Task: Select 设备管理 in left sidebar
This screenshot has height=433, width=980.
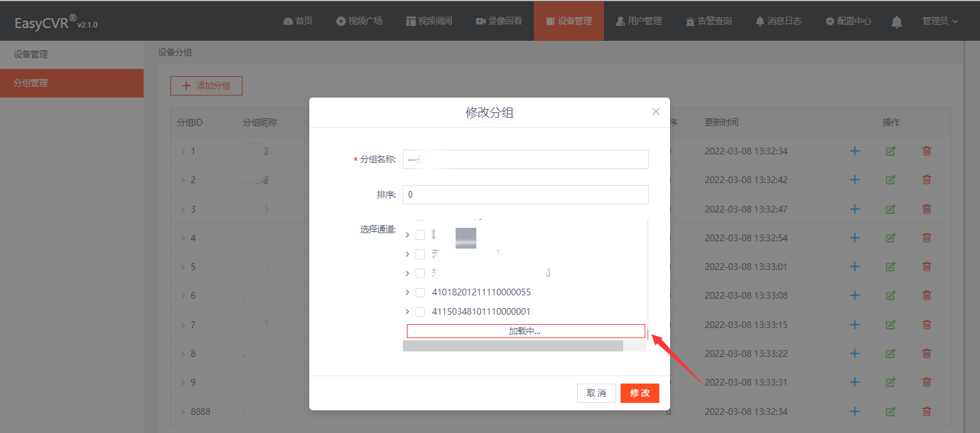Action: pyautogui.click(x=71, y=55)
